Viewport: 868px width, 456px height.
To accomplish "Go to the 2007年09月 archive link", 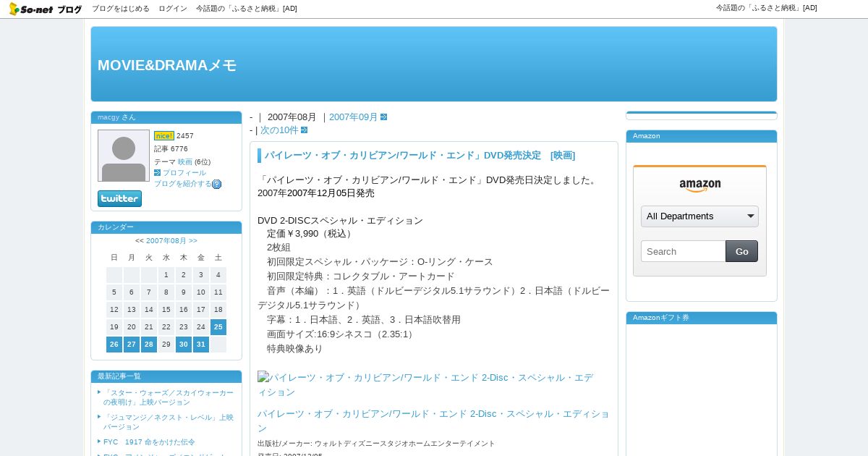I will 354,117.
